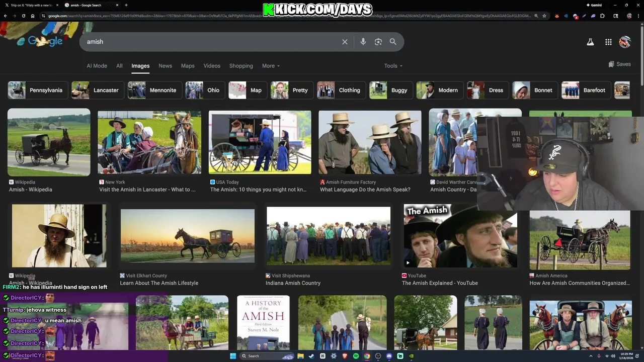The image size is (644, 362).
Task: Open Learn About The Amish Lifestyle image
Action: [188, 236]
